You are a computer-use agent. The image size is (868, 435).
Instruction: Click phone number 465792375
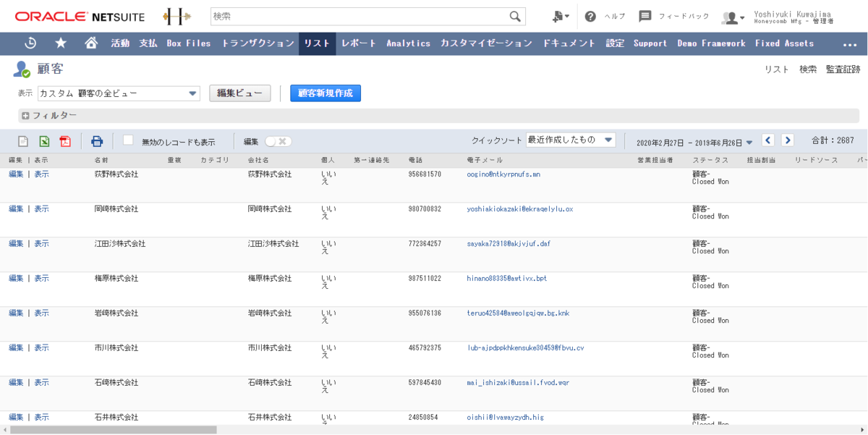(425, 348)
